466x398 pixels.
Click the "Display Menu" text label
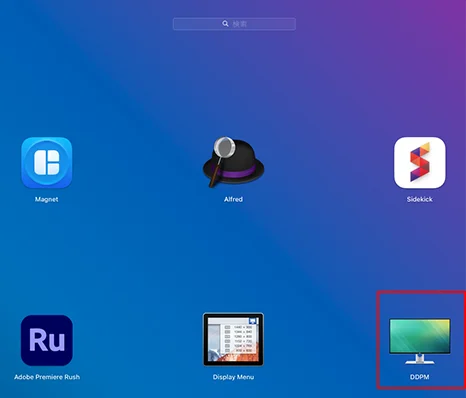(x=233, y=377)
